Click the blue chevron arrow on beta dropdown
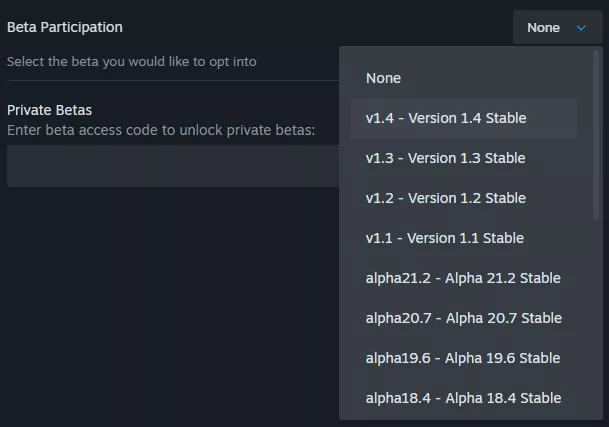 pyautogui.click(x=582, y=28)
